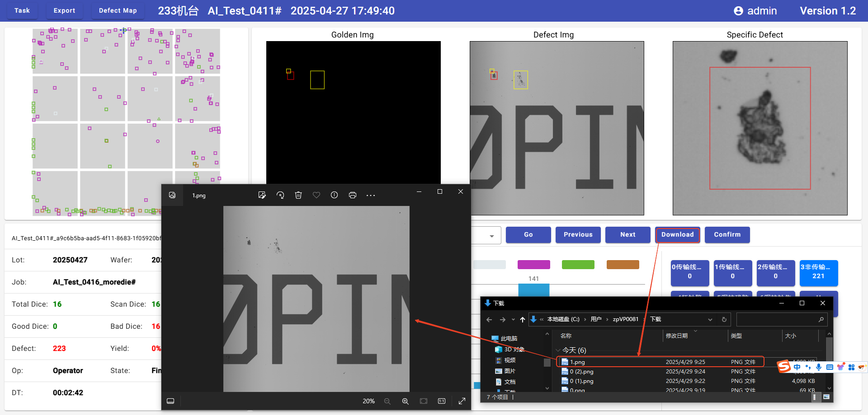Viewport: 868px width, 415px height.
Task: Collapse the 今天 (6) group in Explorer
Action: pos(558,350)
